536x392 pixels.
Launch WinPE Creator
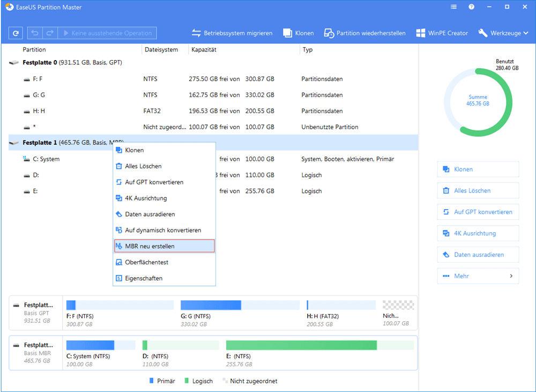[x=442, y=33]
